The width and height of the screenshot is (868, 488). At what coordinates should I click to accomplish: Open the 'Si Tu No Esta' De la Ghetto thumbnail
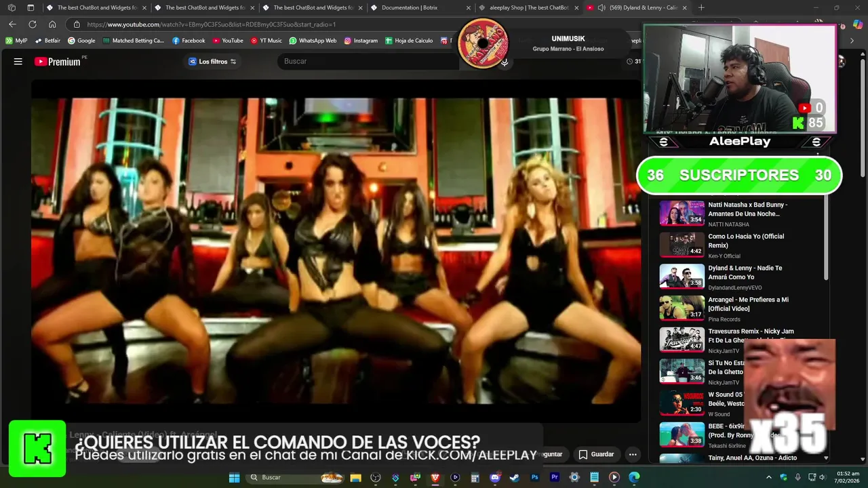point(682,371)
